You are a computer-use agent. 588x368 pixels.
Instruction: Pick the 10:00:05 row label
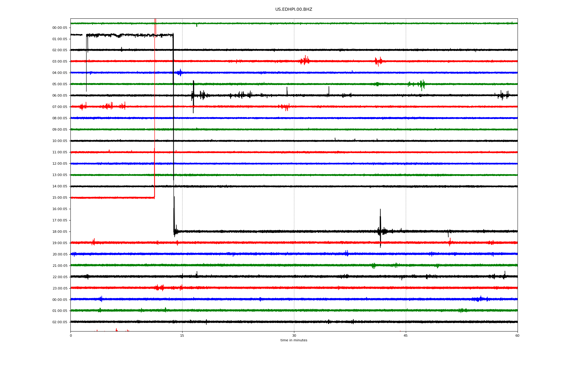pyautogui.click(x=60, y=141)
